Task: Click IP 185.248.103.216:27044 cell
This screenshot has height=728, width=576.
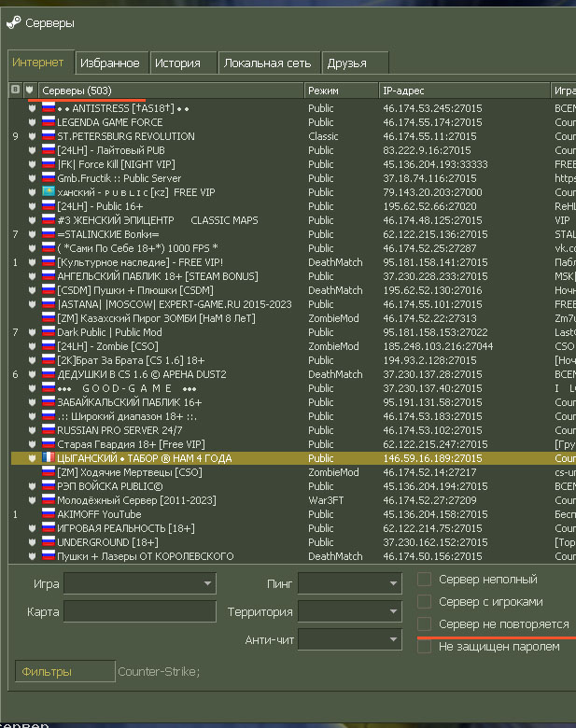Action: 438,346
